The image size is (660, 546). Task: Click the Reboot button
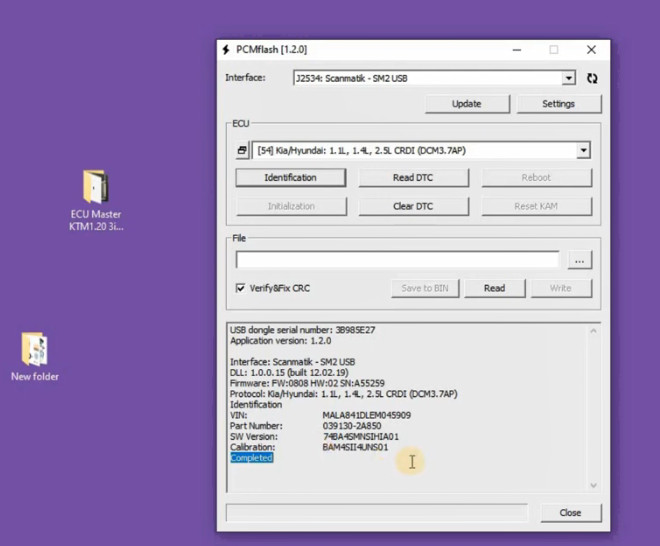(536, 178)
